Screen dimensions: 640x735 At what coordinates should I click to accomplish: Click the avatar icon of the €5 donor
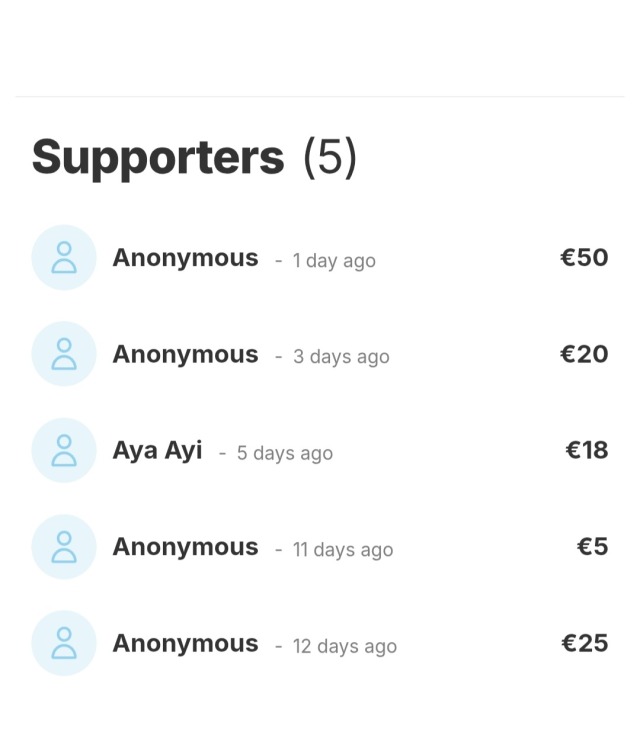64,547
